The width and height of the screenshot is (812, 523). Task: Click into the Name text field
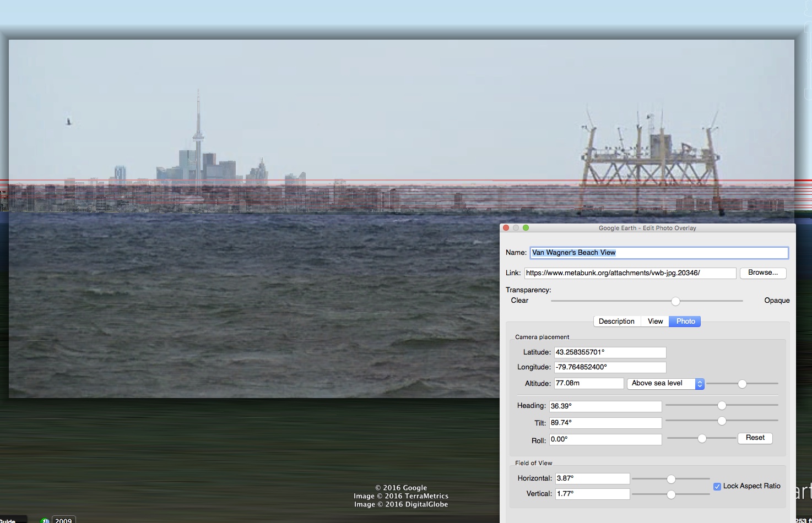[659, 253]
